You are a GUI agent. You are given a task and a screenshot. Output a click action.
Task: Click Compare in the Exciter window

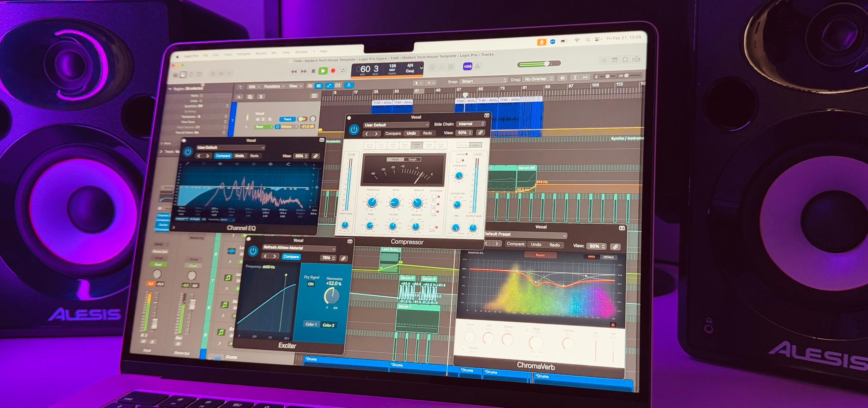291,257
